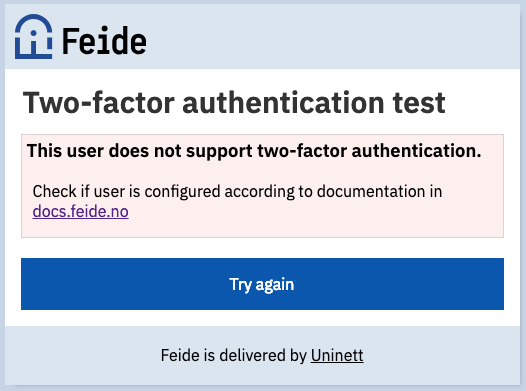Click the word 'delivered' in the footer
The width and height of the screenshot is (526, 391).
coord(252,355)
